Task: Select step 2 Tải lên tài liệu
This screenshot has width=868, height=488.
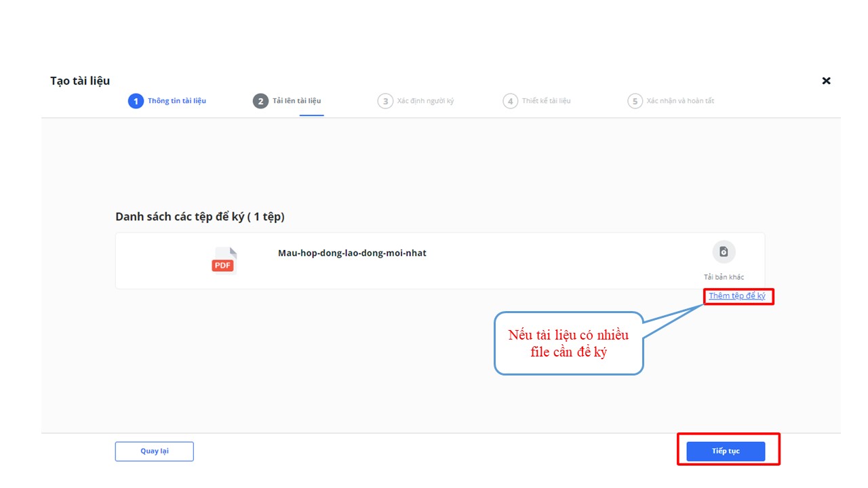Action: (288, 101)
